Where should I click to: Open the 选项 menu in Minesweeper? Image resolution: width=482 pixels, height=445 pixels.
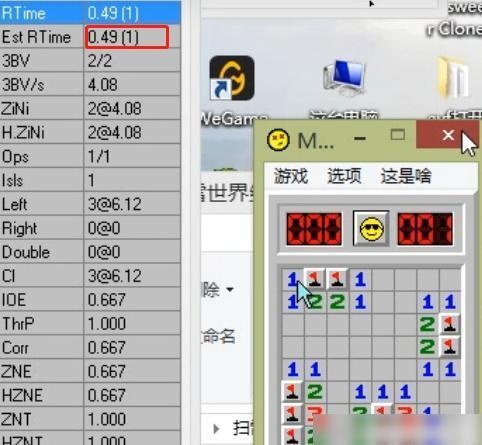[344, 176]
